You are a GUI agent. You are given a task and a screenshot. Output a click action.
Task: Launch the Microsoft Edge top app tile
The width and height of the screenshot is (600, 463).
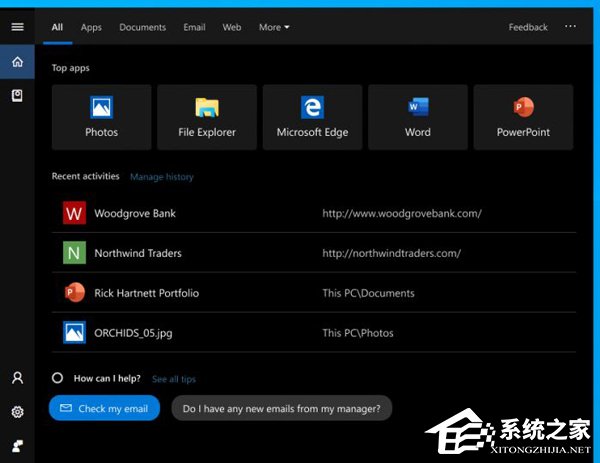point(312,117)
